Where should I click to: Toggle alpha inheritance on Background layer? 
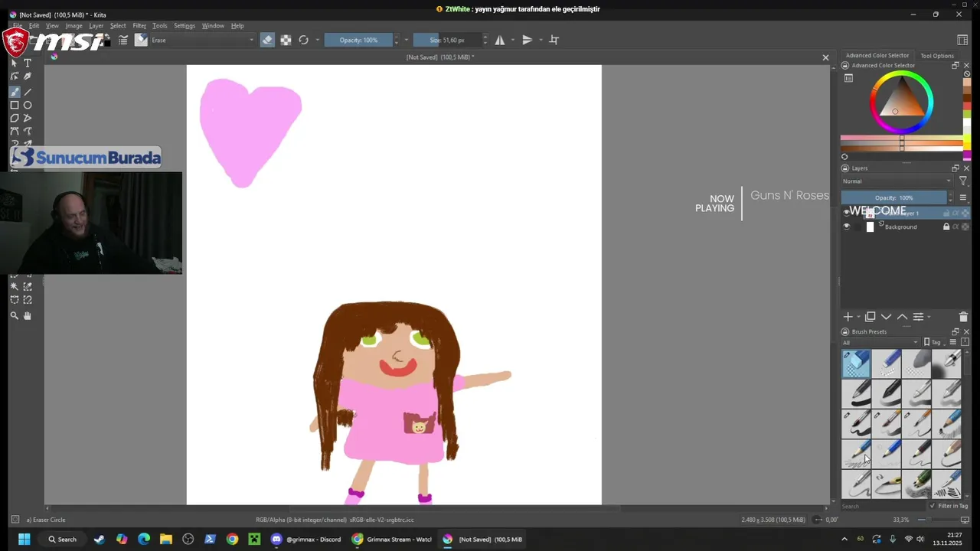955,227
